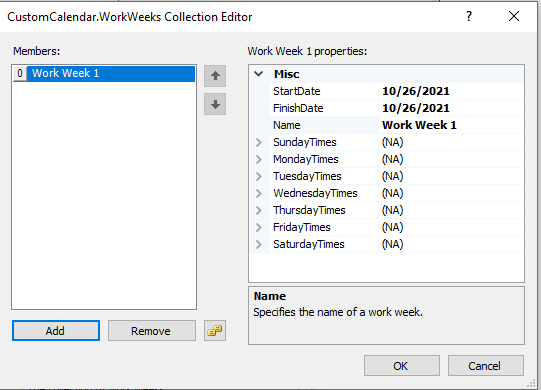Edit the StartDate value 10/26/2021
541x390 pixels.
click(x=451, y=91)
